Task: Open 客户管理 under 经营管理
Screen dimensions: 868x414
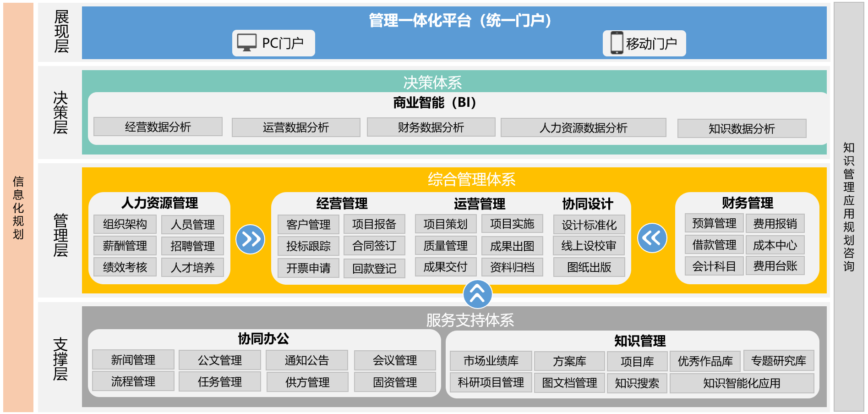Action: coord(309,225)
